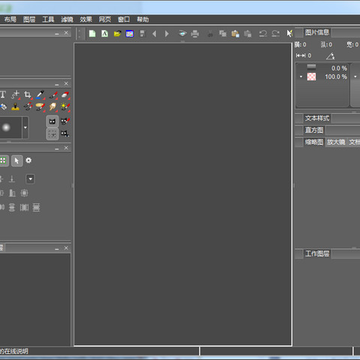Screen dimensions: 360x360
Task: Open file with yellow folder icon
Action: click(x=117, y=33)
